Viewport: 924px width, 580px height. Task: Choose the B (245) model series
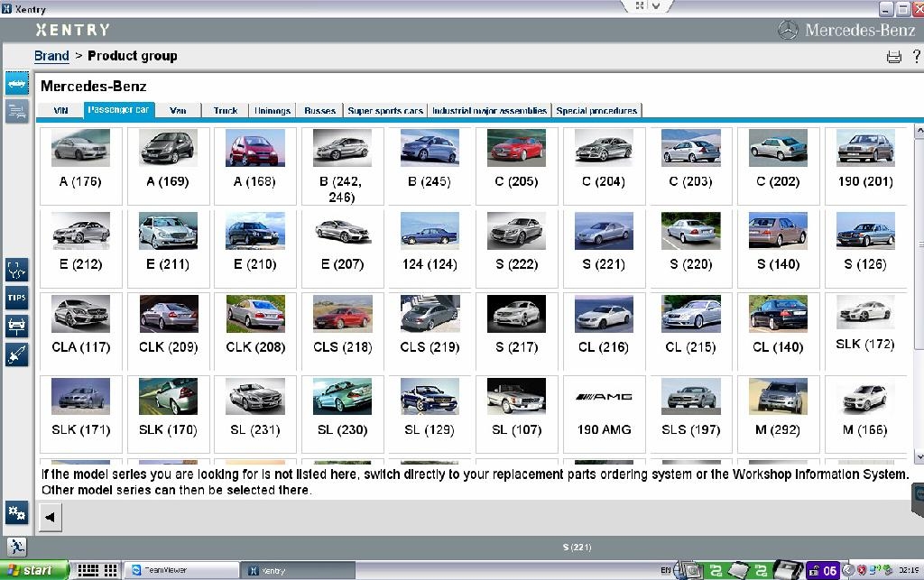click(x=430, y=166)
